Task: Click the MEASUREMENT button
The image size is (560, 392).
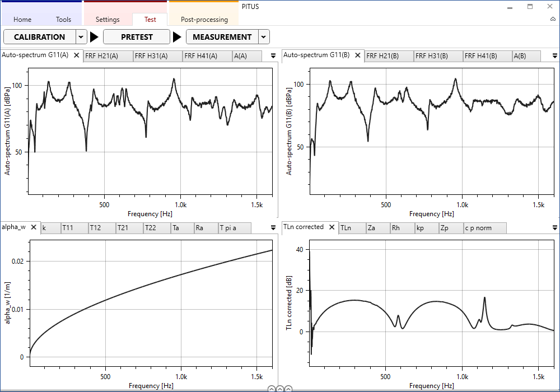Action: pos(222,37)
